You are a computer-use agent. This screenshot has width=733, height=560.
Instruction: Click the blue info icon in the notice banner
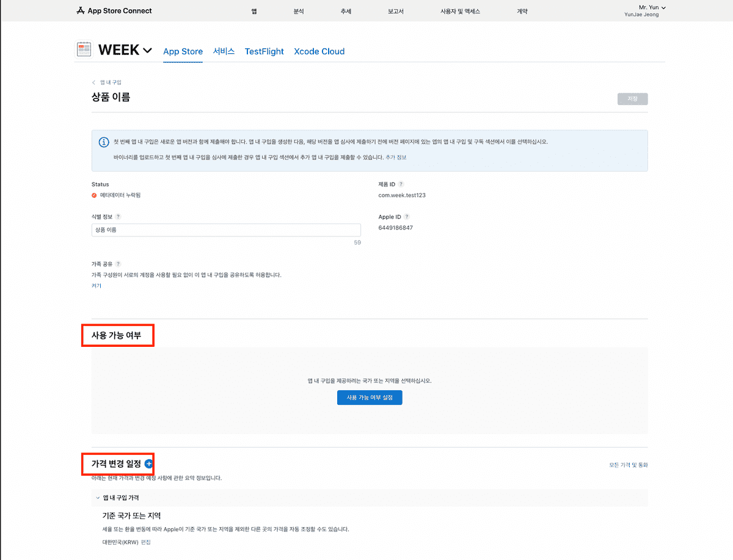point(104,142)
